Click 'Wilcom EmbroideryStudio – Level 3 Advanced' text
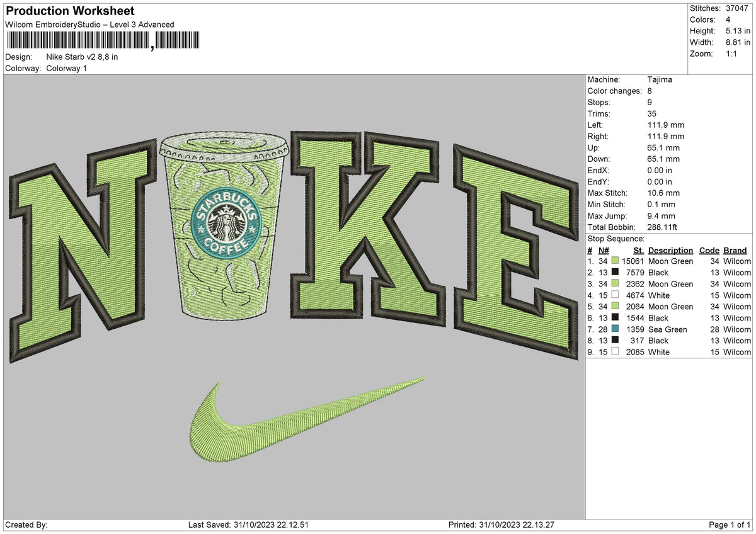This screenshot has width=756, height=534. (89, 25)
